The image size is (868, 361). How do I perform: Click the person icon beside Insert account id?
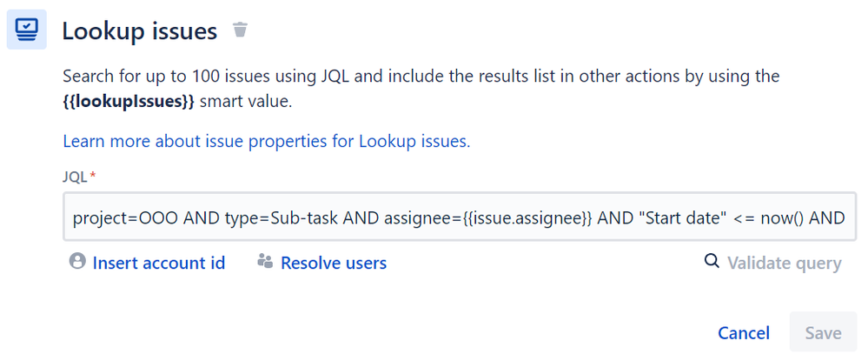pyautogui.click(x=77, y=261)
